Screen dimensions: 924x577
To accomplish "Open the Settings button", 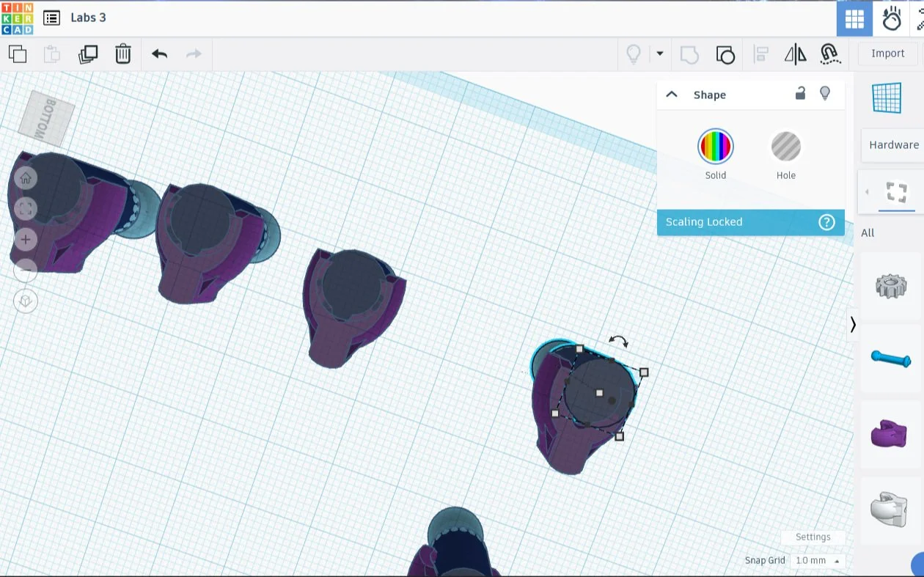I will pos(813,537).
